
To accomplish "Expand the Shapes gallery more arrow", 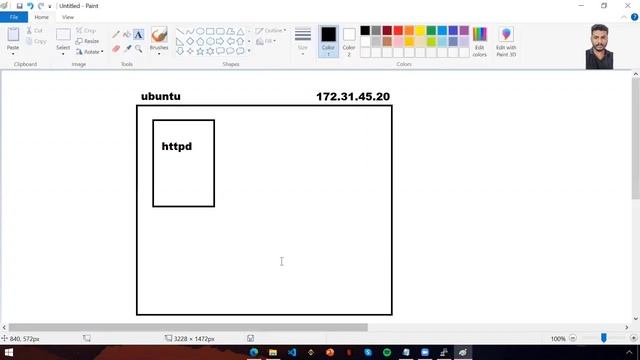I will click(x=249, y=51).
